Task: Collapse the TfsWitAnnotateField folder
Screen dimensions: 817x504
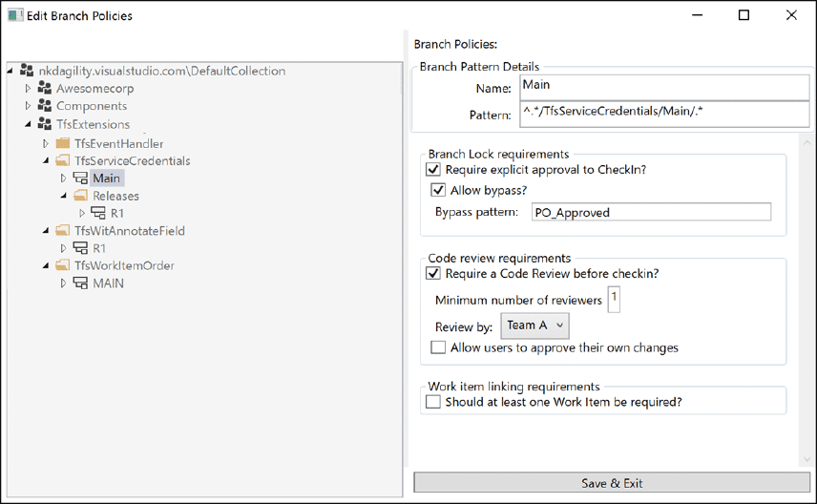Action: tap(46, 230)
